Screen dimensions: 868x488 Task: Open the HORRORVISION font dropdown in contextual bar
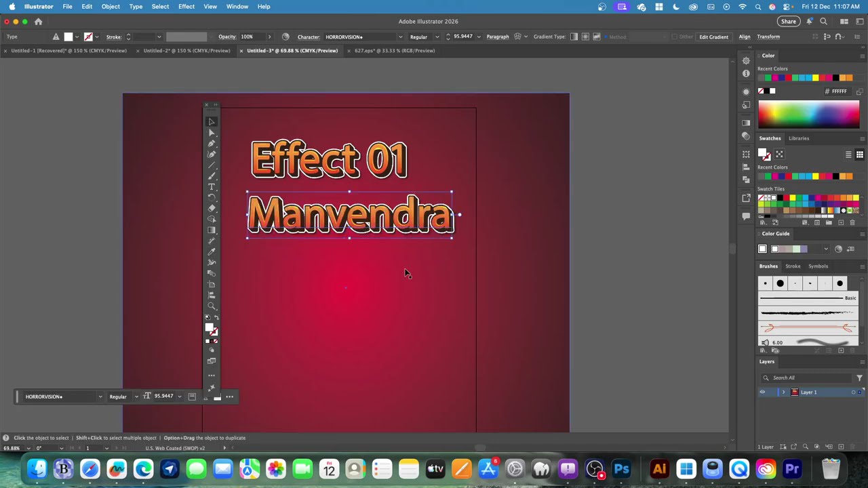point(100,396)
